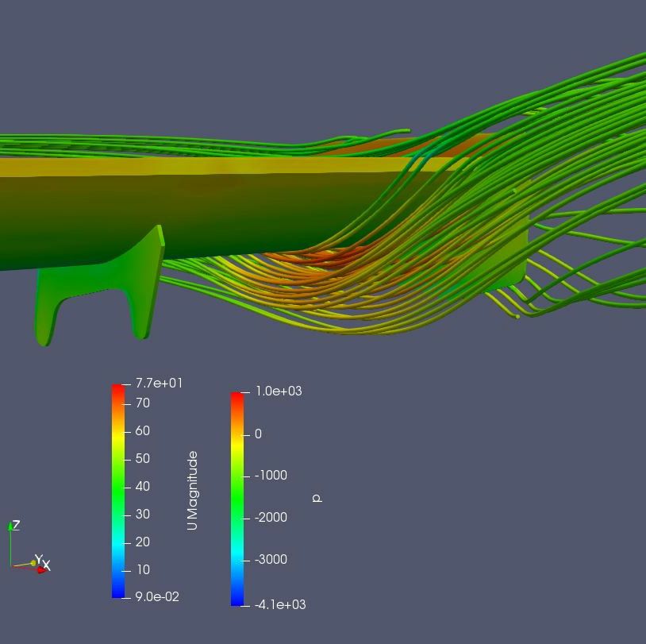The width and height of the screenshot is (646, 644).
Task: Click the U Magnitude legend title
Action: pyautogui.click(x=192, y=491)
